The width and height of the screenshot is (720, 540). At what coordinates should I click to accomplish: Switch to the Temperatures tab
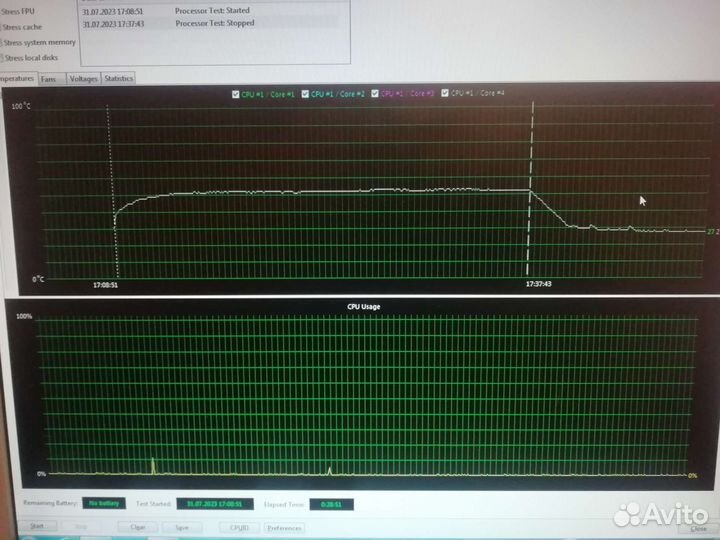pyautogui.click(x=18, y=79)
